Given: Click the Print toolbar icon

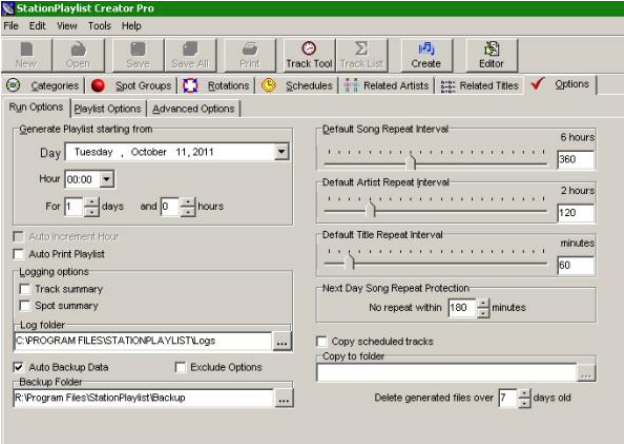Looking at the screenshot, I should [250, 55].
